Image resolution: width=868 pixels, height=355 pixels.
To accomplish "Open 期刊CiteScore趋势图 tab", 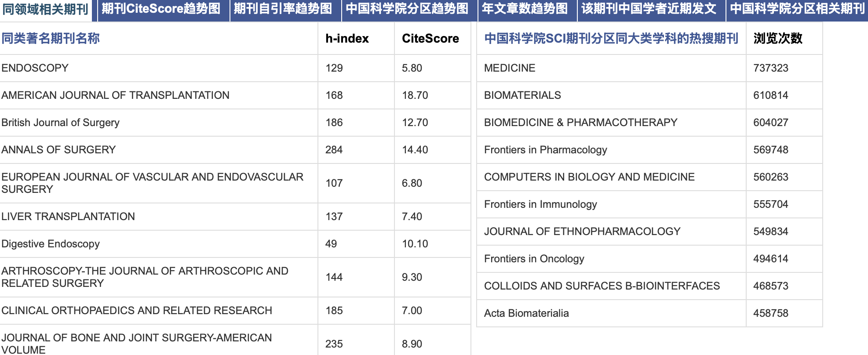I will coord(161,9).
